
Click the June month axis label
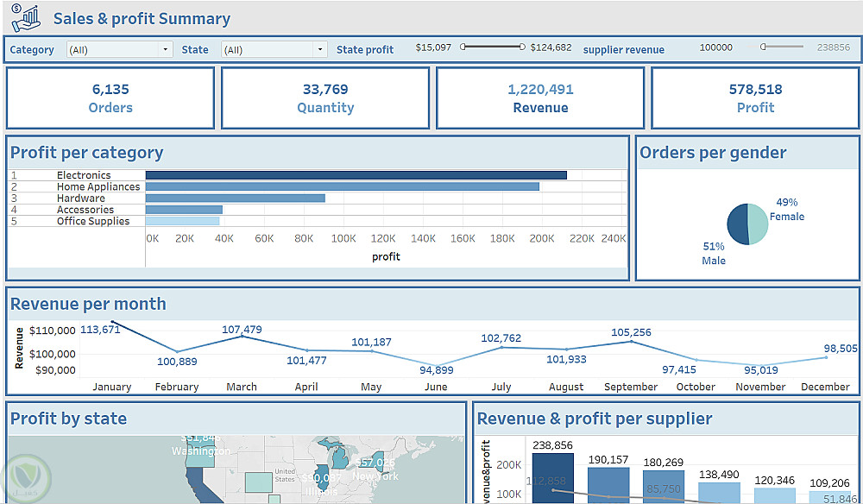(x=436, y=387)
